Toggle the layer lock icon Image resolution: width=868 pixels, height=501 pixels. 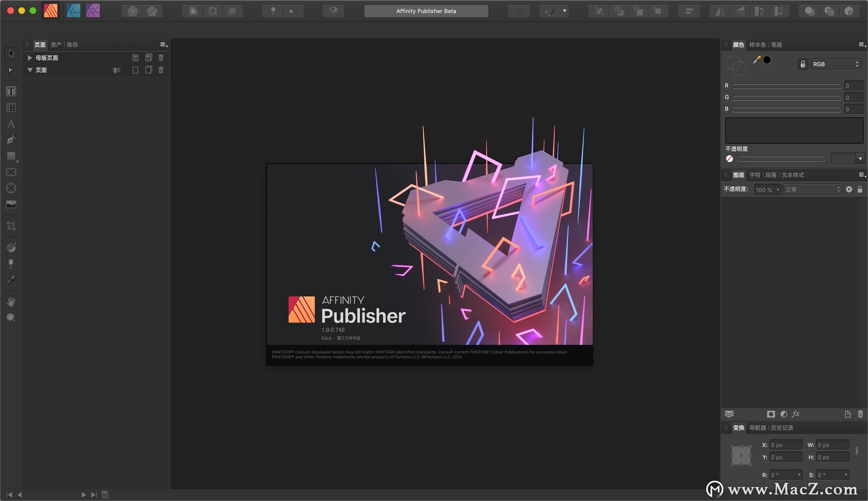tap(860, 189)
